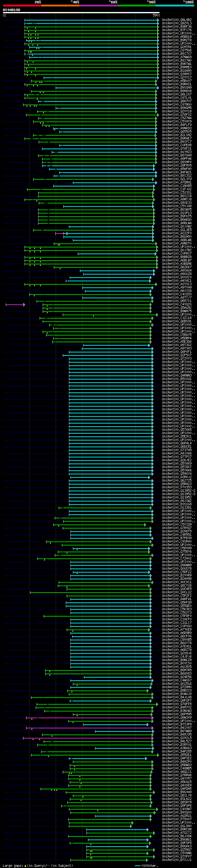Select hit label UniRef100_B9RTW1

click(177, 64)
